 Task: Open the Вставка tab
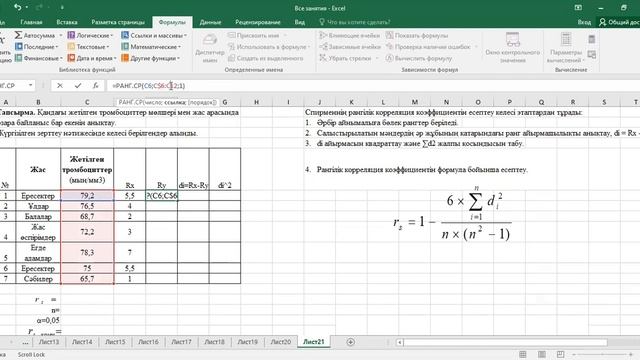(x=67, y=22)
